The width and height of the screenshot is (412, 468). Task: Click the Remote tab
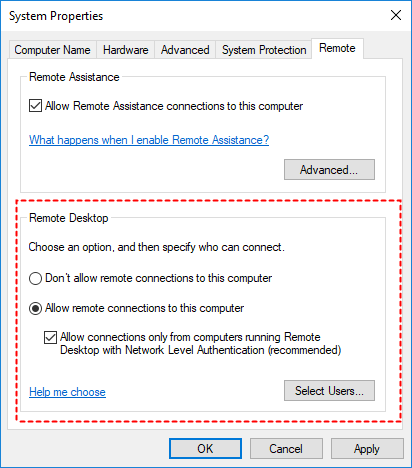click(x=337, y=48)
